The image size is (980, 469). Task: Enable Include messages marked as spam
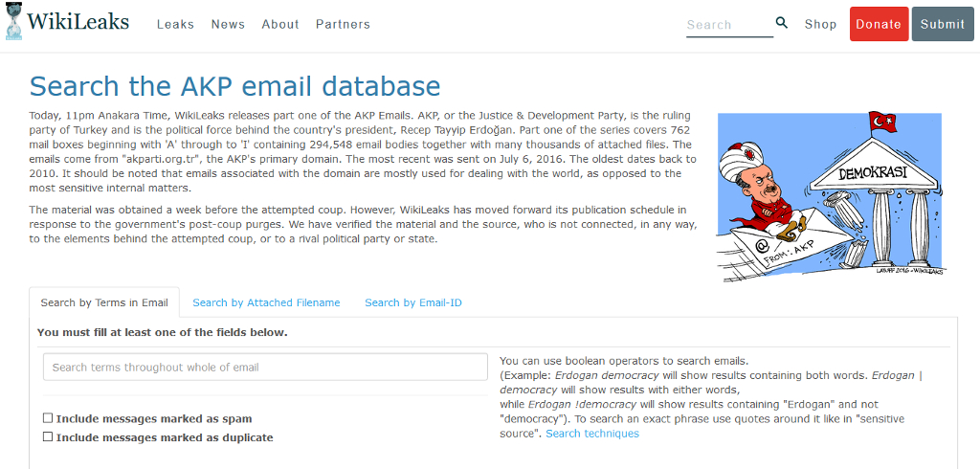click(48, 418)
